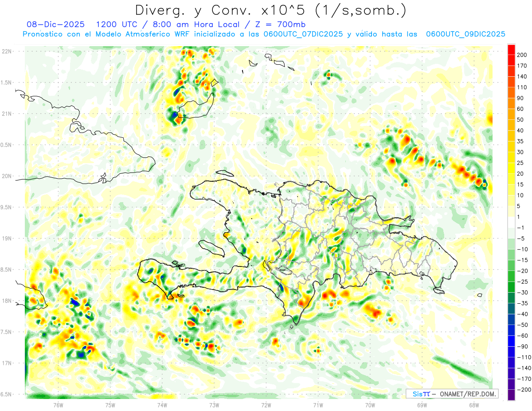Click the '-5' color scale value
Image resolution: width=532 pixels, height=411 pixels.
click(520, 239)
